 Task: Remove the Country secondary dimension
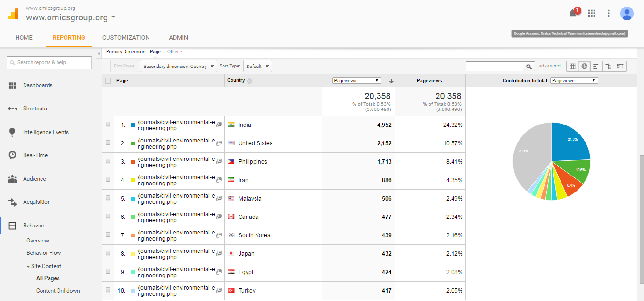coord(249,81)
